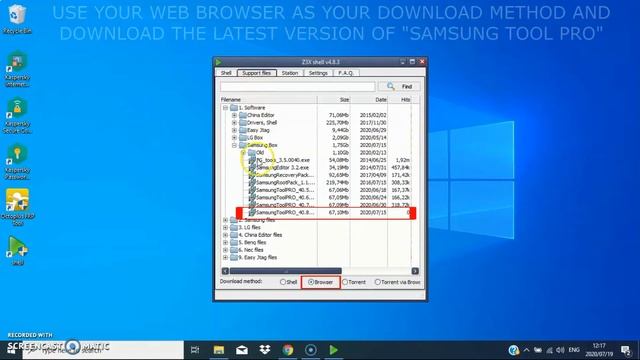Open File Explorer from the taskbar
640x360 pixels.
coord(219,350)
